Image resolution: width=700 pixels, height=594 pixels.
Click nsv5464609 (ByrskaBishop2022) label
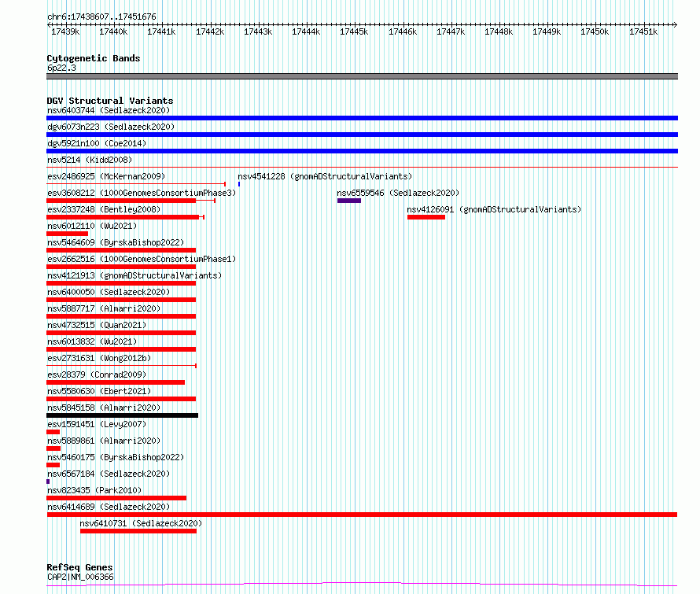coord(116,242)
